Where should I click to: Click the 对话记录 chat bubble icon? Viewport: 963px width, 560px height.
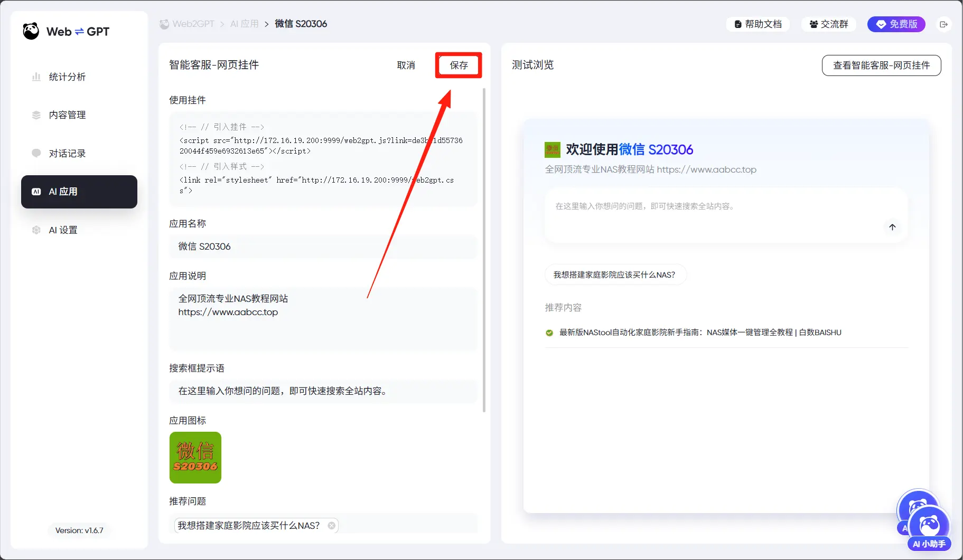coord(36,153)
